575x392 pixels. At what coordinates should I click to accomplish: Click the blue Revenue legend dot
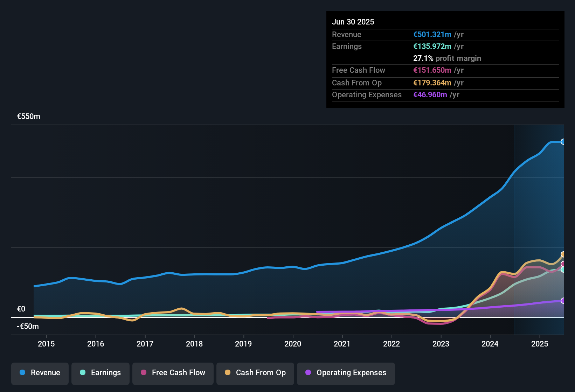[x=22, y=373]
